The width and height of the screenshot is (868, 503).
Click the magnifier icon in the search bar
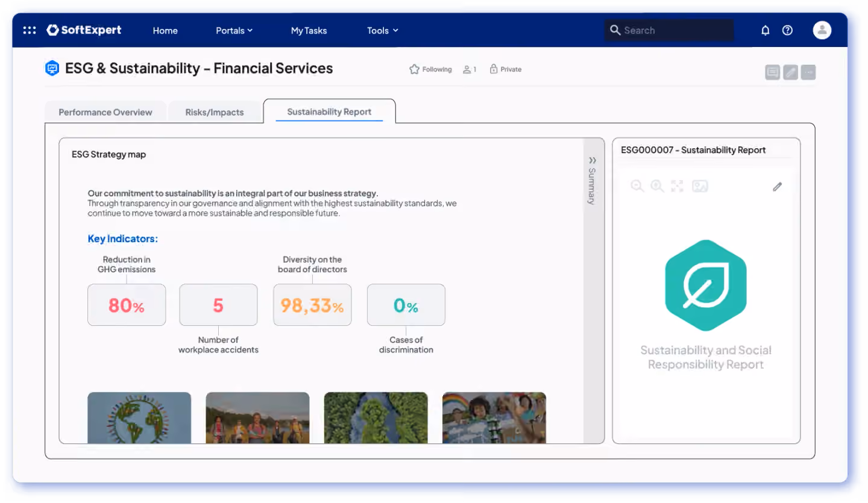615,30
